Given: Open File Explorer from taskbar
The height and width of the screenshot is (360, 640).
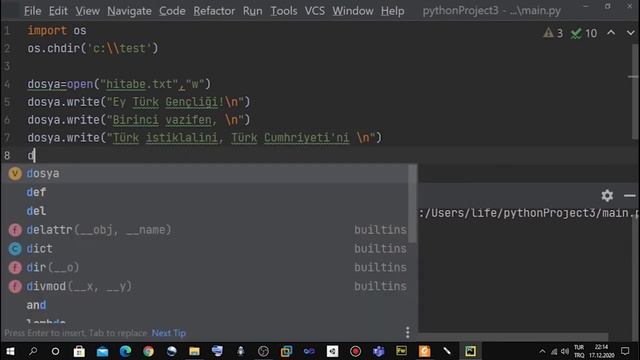Looking at the screenshot, I should (194, 351).
